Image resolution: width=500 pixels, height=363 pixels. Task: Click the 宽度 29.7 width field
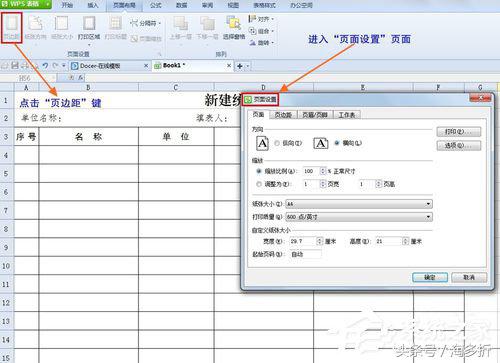(x=303, y=241)
